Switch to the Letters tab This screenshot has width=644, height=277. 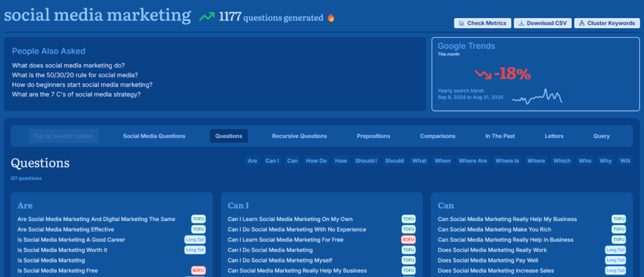(554, 136)
